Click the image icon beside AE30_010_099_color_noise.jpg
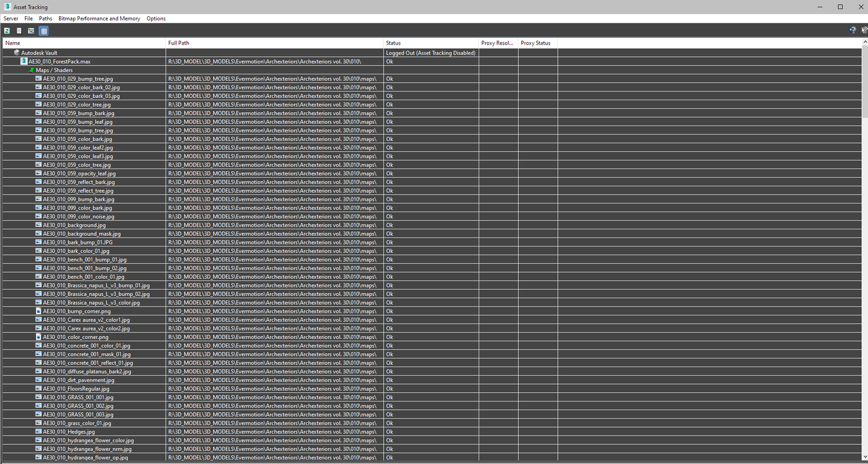This screenshot has width=868, height=464. (38, 216)
